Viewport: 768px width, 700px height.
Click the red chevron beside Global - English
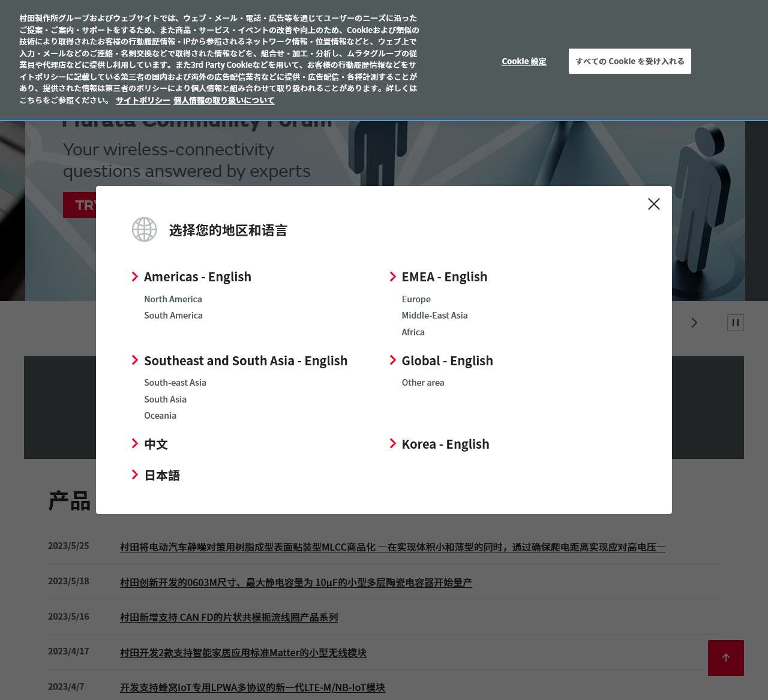click(x=393, y=360)
